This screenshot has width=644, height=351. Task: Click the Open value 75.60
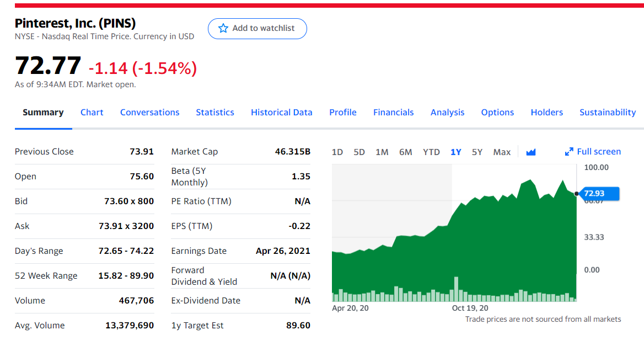142,176
